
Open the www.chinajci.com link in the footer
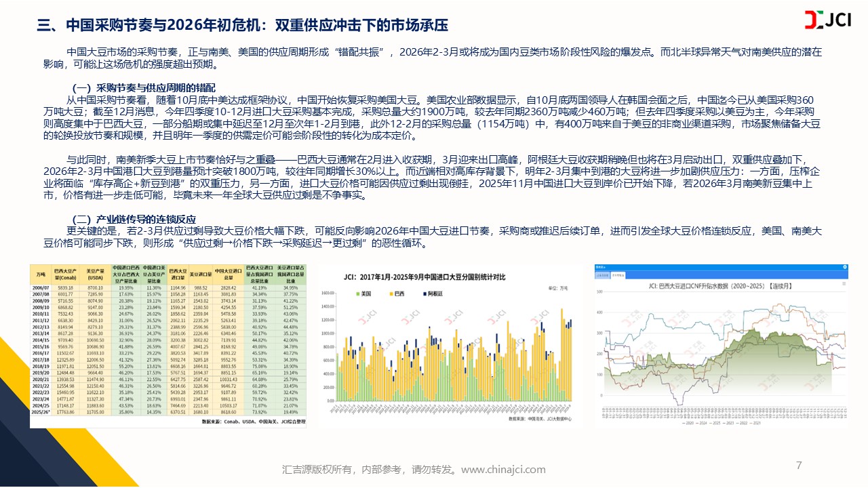503,469
